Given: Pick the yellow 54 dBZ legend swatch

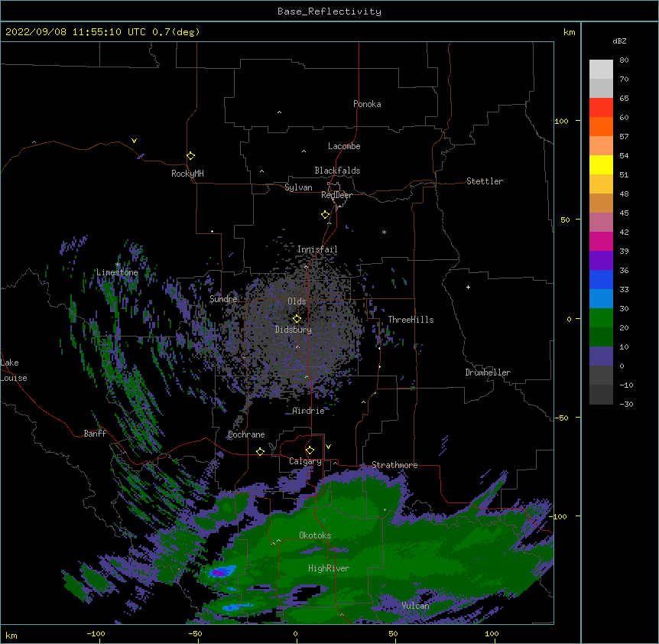Looking at the screenshot, I should coord(601,164).
